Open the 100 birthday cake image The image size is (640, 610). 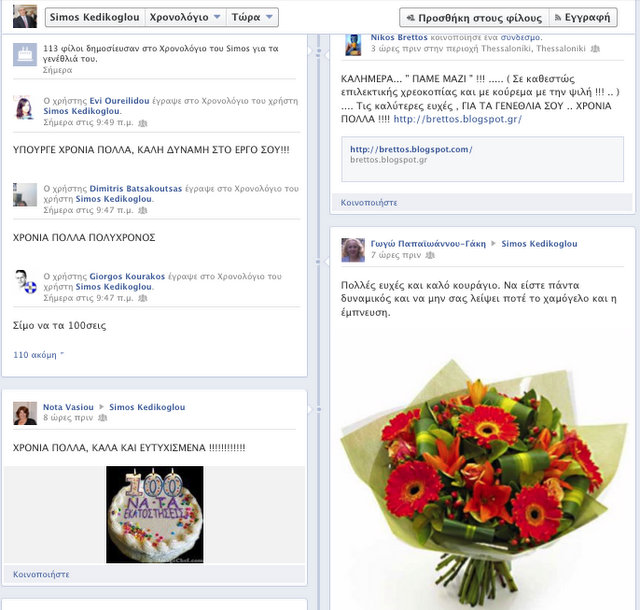[155, 514]
